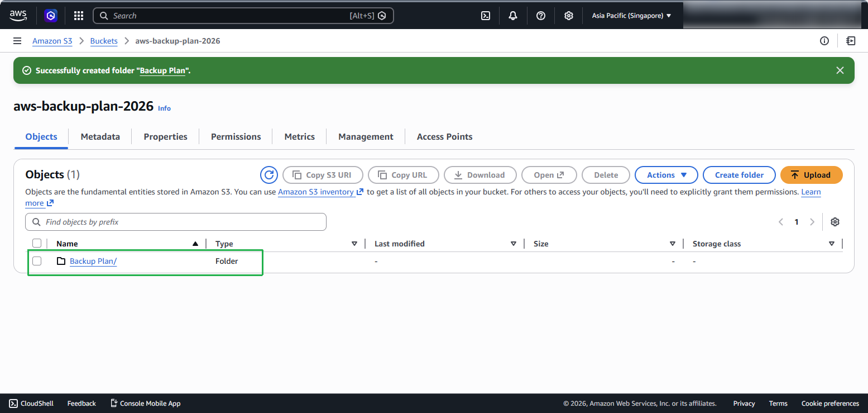This screenshot has height=413, width=868.
Task: Select all objects checkbox in header
Action: (x=37, y=243)
